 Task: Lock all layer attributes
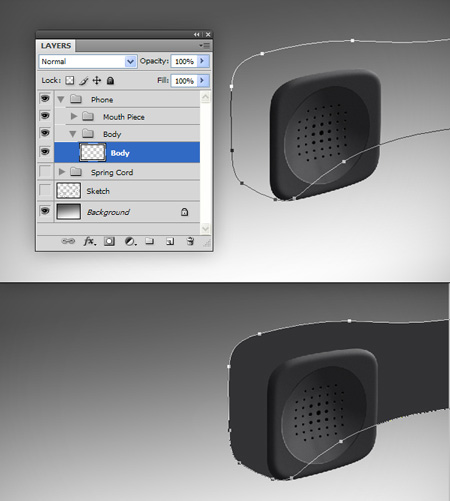click(110, 80)
